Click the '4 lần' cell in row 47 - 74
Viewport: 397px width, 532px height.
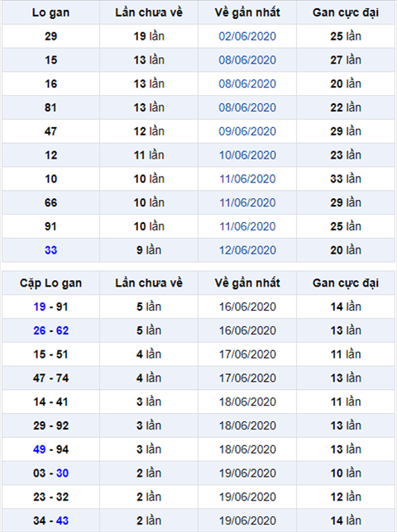coord(149,378)
